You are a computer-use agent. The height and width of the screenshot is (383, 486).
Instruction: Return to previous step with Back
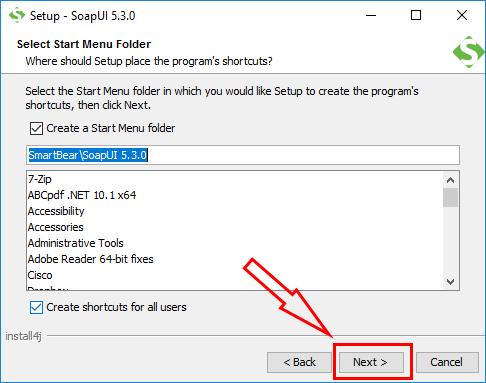[x=299, y=362]
